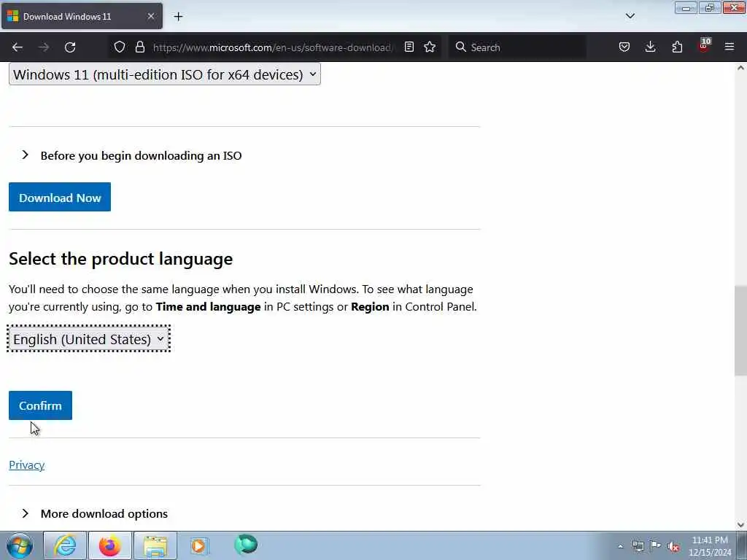Click the Confirm button
Viewport: 747px width, 560px height.
[x=40, y=405]
